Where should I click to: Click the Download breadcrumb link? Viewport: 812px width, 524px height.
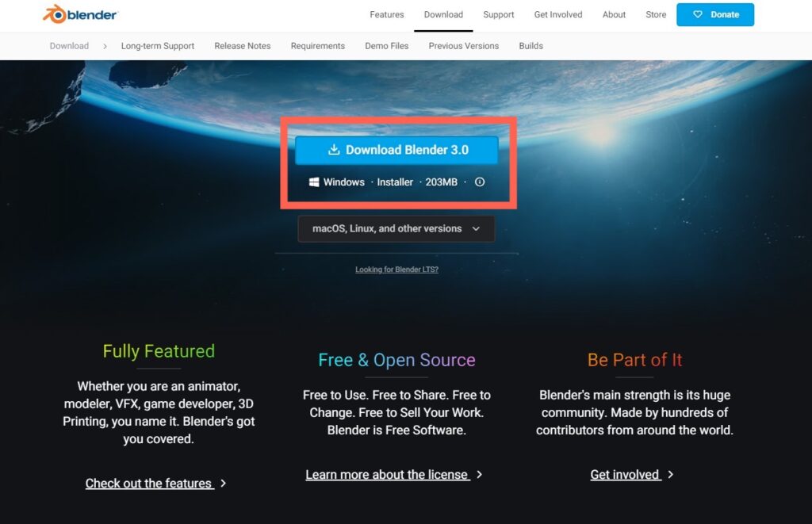tap(69, 46)
